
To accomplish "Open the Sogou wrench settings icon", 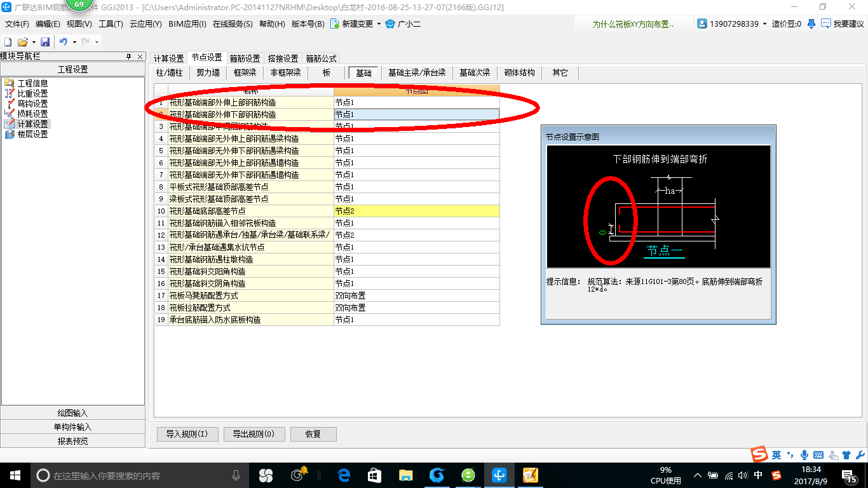I will click(x=860, y=455).
